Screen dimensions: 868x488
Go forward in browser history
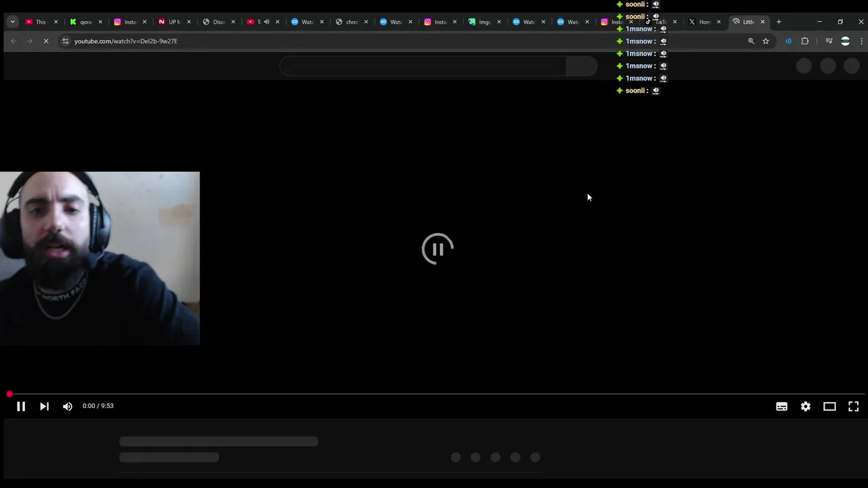click(29, 41)
